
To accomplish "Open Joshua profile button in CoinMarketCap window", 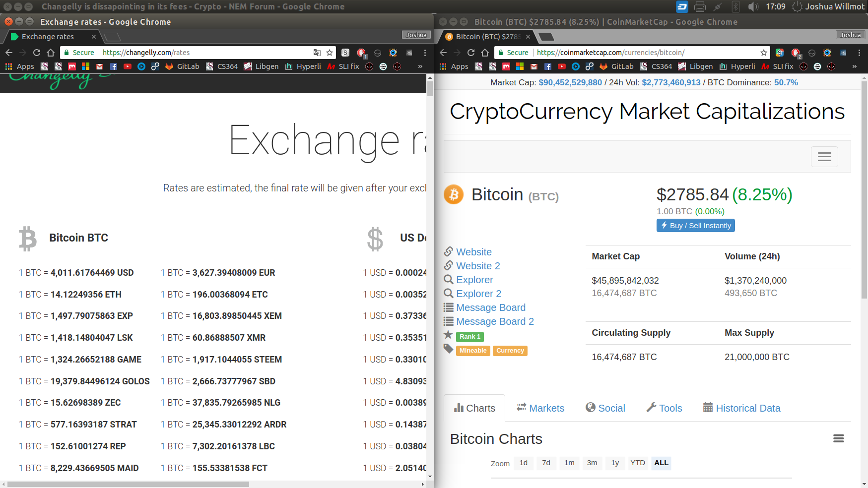I will (851, 35).
